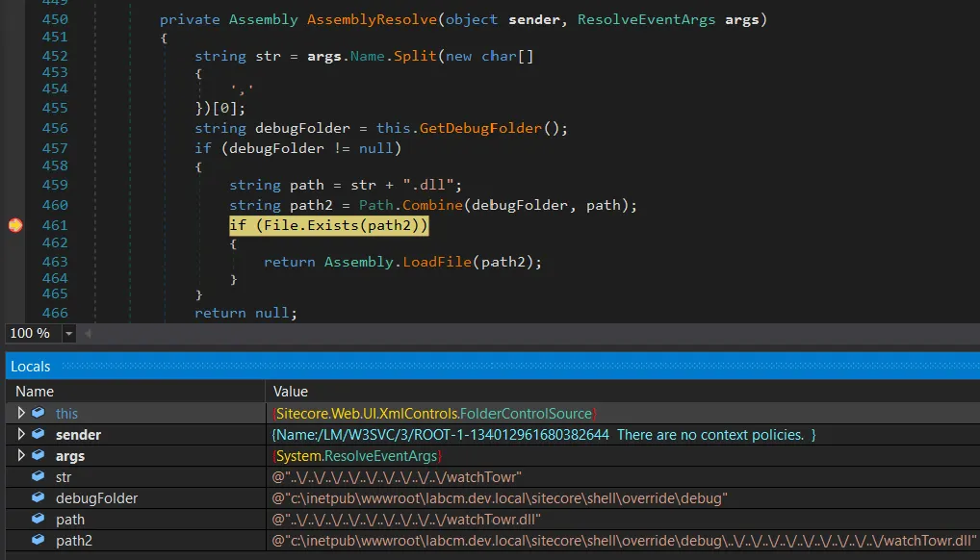
Task: Toggle the breakpoint on line 461
Action: pyautogui.click(x=14, y=225)
